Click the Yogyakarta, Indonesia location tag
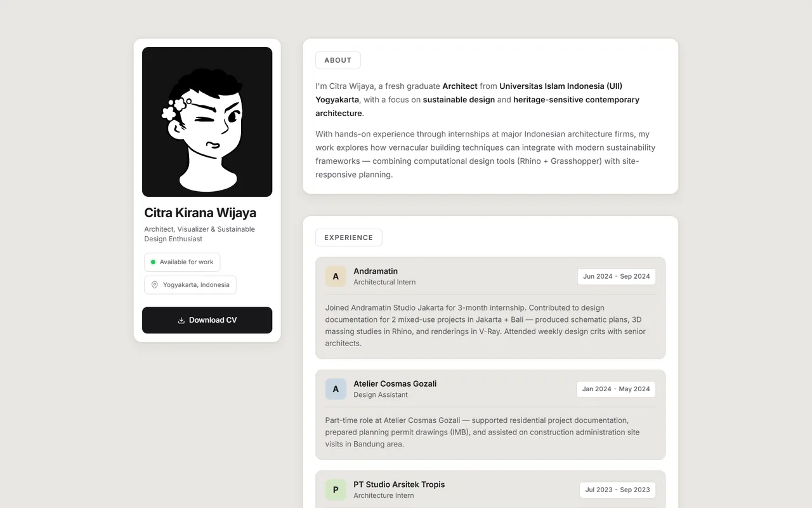 click(190, 285)
